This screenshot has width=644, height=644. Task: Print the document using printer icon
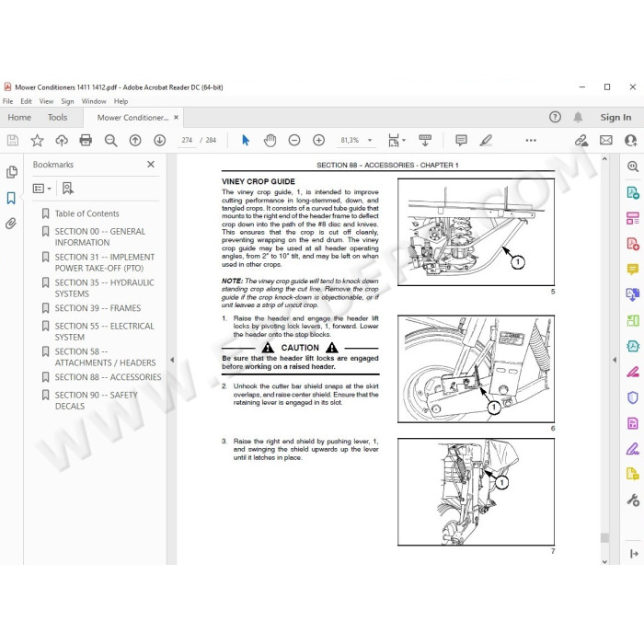[86, 141]
